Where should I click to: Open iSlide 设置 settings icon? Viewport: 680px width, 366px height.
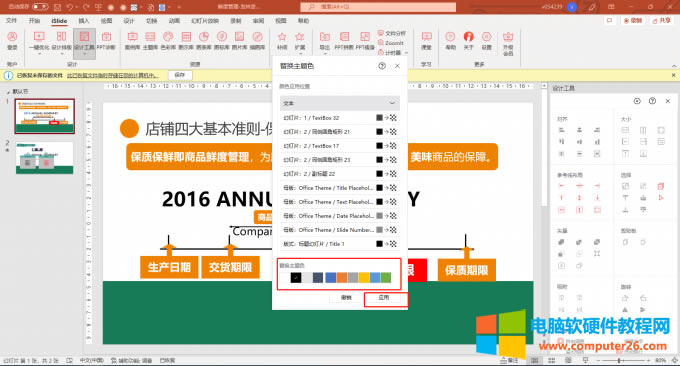[487, 41]
